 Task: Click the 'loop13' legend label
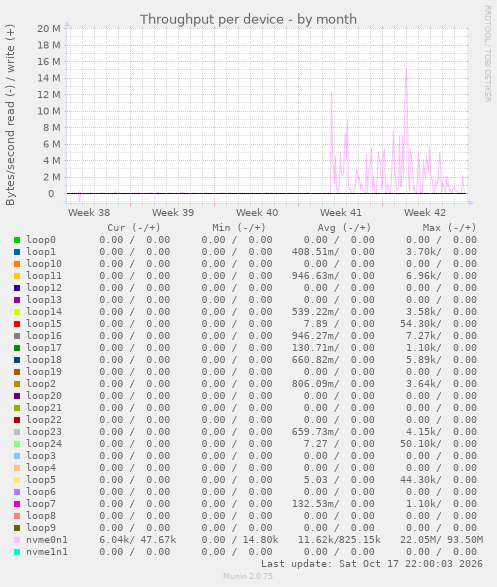coord(44,300)
